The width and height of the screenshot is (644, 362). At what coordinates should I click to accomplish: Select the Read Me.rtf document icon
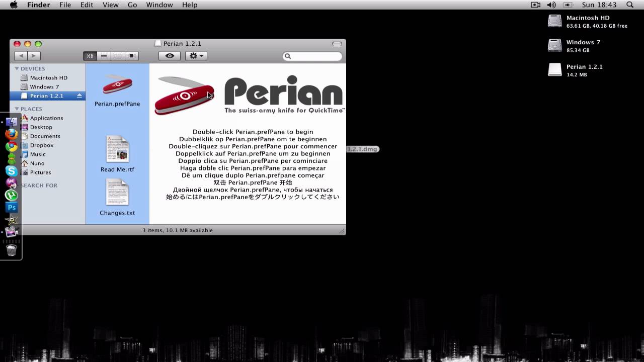(x=117, y=149)
